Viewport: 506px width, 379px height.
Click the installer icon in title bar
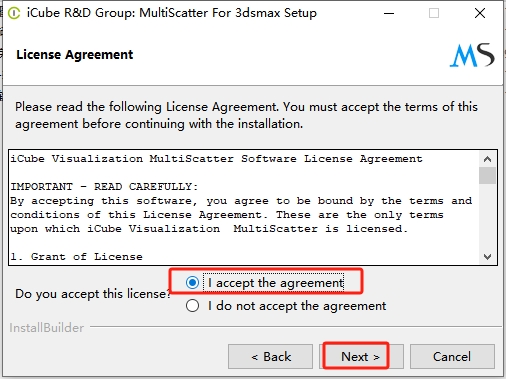14,13
